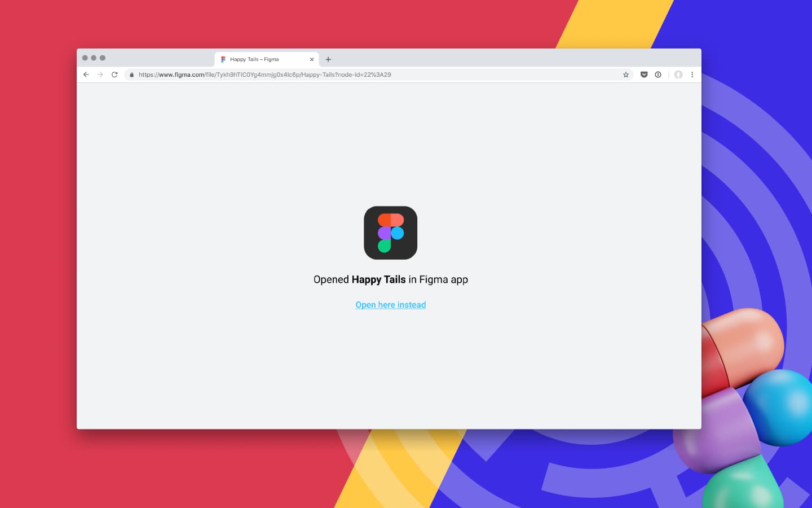Click the Figma favicon in the tab
Image resolution: width=812 pixels, height=508 pixels.
click(x=223, y=59)
